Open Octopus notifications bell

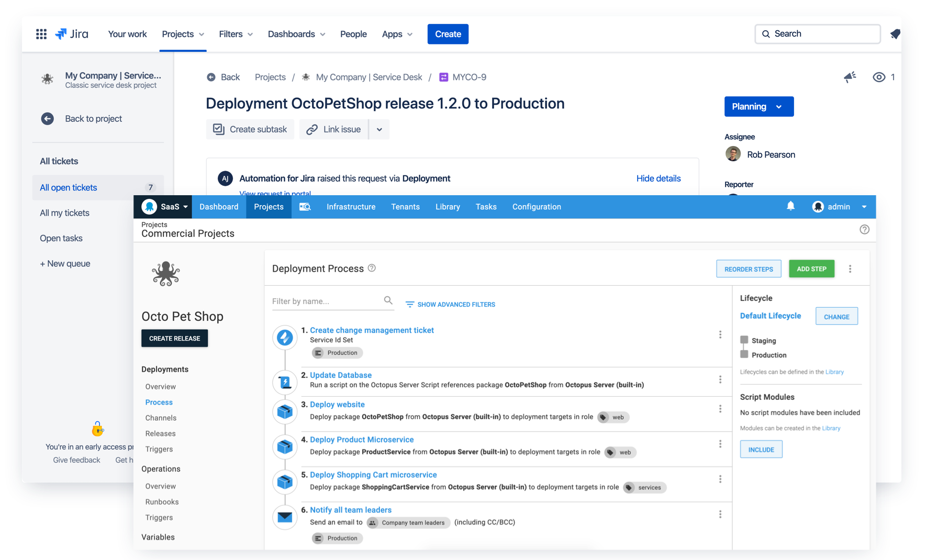coord(790,206)
